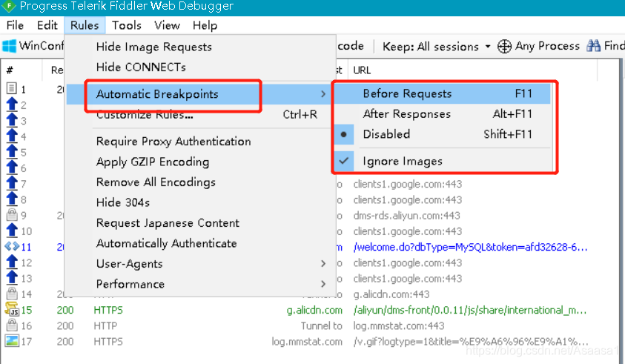This screenshot has width=625, height=364.
Task: Click the upload arrow icon of session 4
Action: (12, 136)
